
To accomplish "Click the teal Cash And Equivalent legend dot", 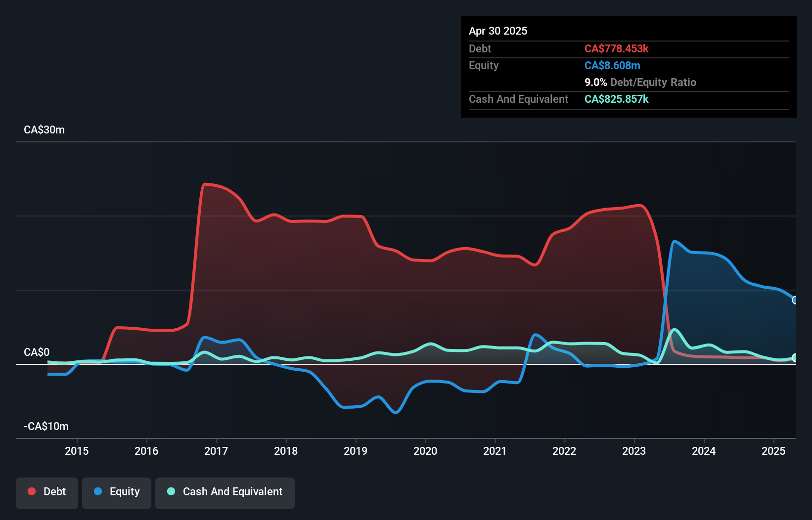I will [x=171, y=491].
